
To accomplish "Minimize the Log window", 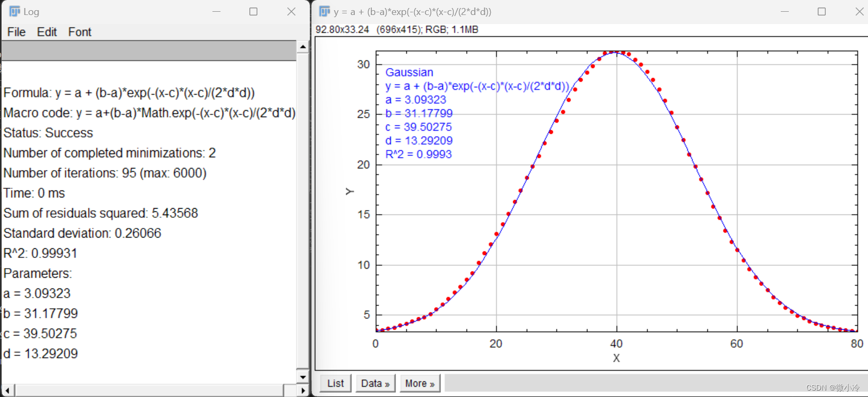I will [217, 11].
